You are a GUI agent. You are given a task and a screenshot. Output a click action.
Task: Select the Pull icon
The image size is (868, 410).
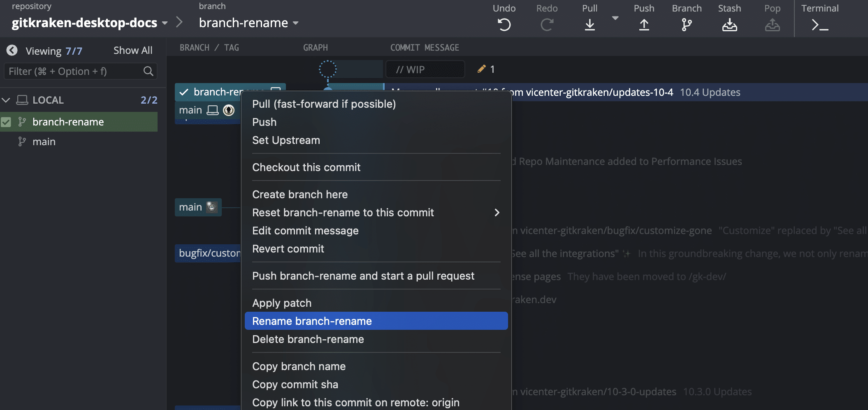(590, 24)
